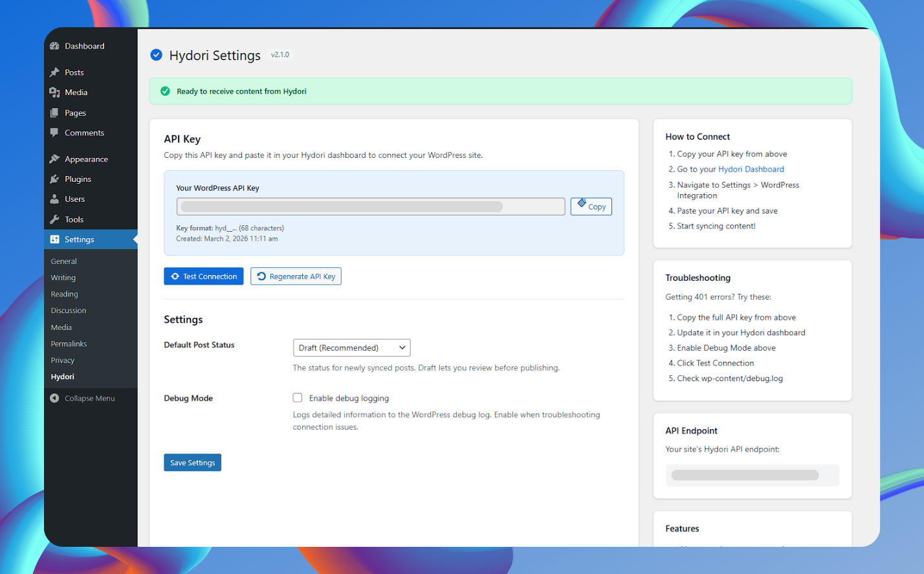Click 'Created: March 2, 2026 11:11 am'

[227, 239]
